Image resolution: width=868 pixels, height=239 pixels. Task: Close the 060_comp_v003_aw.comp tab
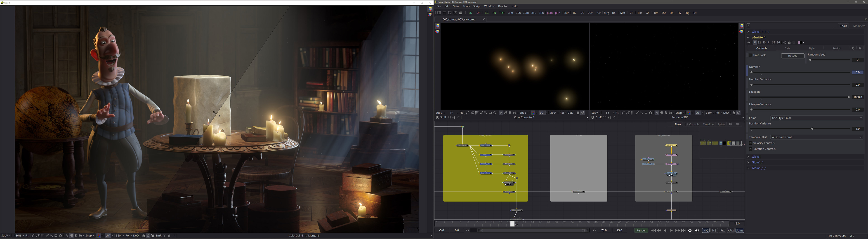pyautogui.click(x=484, y=19)
